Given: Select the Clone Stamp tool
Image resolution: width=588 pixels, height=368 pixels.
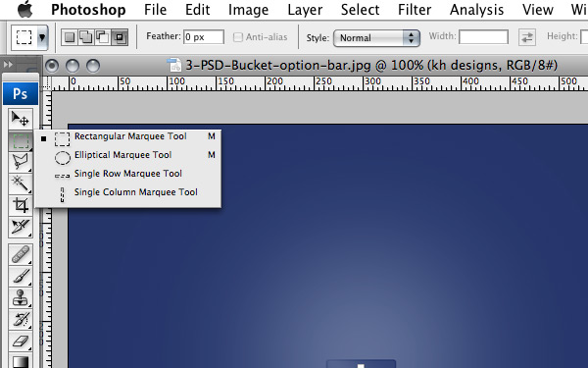Looking at the screenshot, I should pos(21,297).
